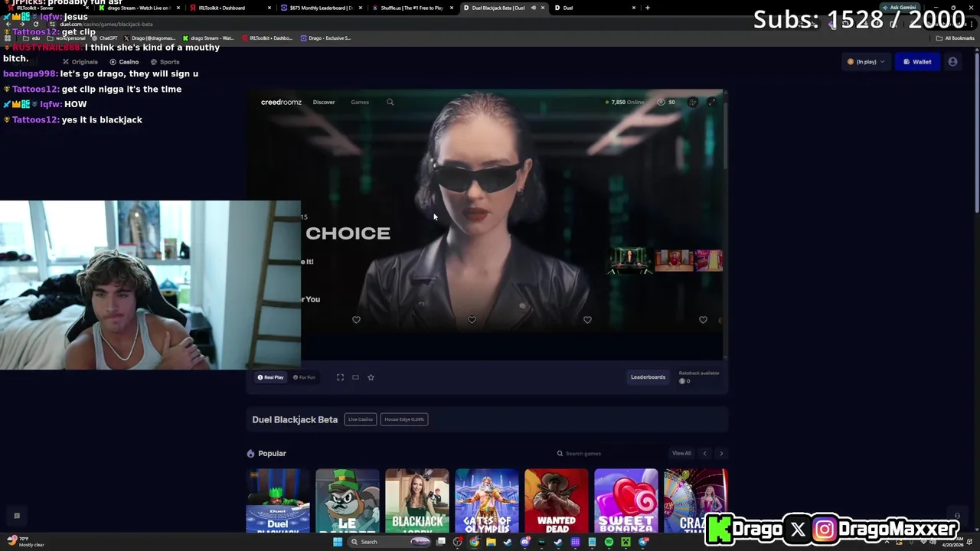Click the creedroomz settings gear icon
This screenshot has height=551, width=980.
[692, 102]
